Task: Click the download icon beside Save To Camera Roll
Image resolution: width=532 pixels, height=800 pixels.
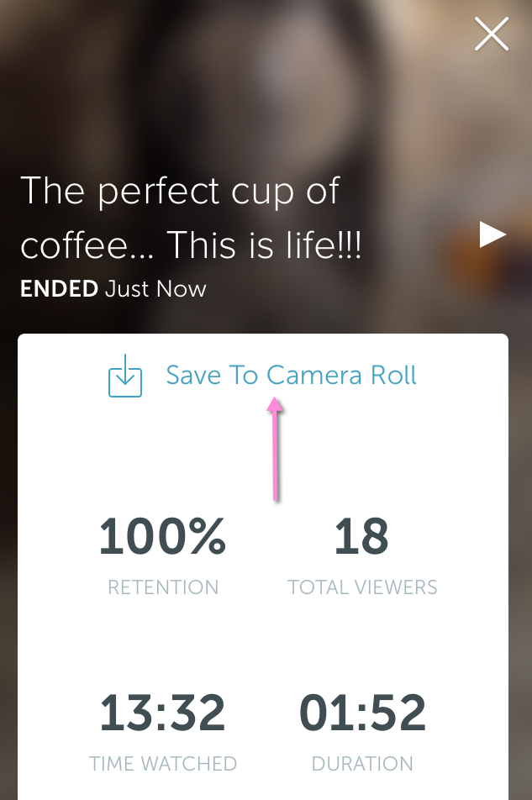Action: tap(124, 376)
